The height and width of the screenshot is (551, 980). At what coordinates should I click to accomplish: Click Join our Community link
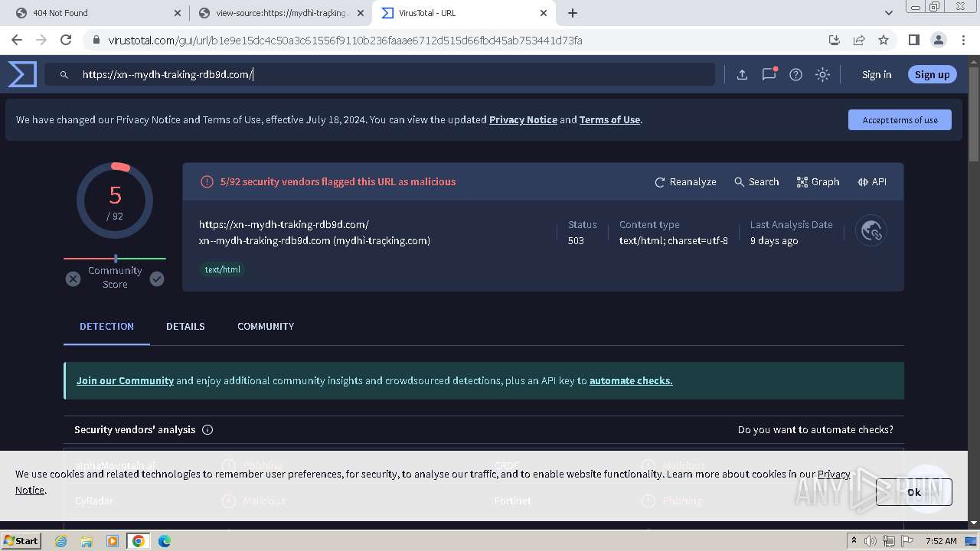click(x=125, y=380)
